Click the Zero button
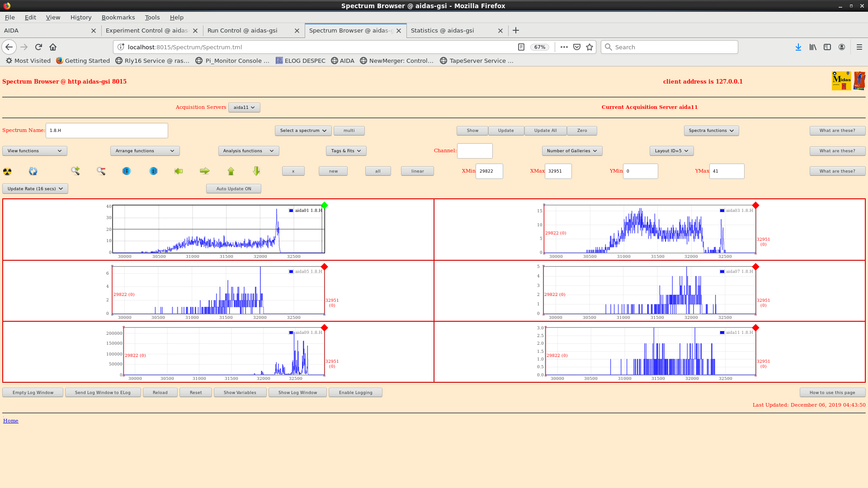Image resolution: width=868 pixels, height=488 pixels. 582,131
